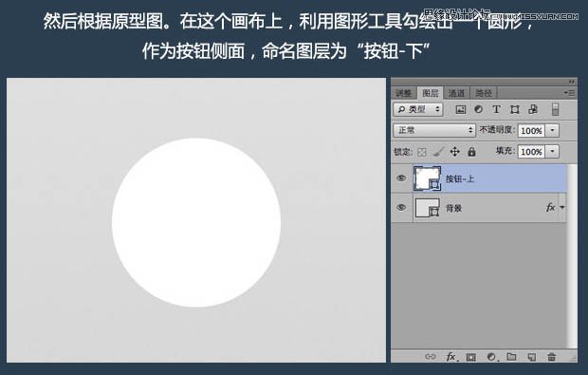Open the layers panel flyout menu
The height and width of the screenshot is (375, 588).
point(569,93)
